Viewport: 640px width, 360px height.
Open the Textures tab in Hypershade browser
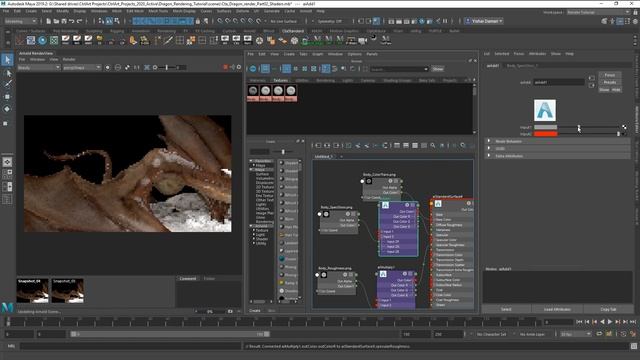280,80
